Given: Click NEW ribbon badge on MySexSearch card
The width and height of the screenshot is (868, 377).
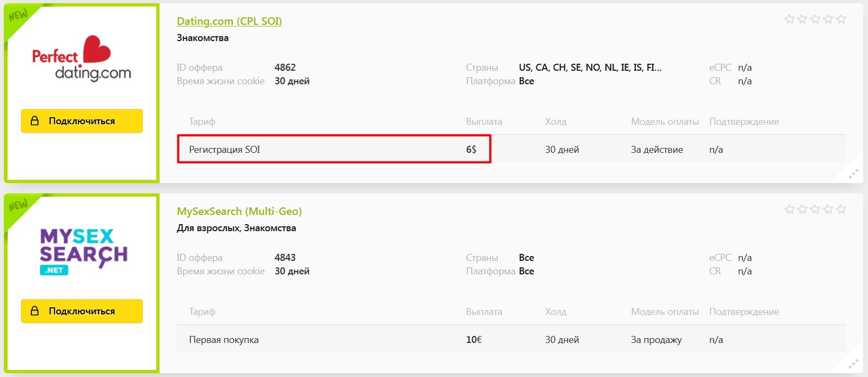Looking at the screenshot, I should point(17,206).
